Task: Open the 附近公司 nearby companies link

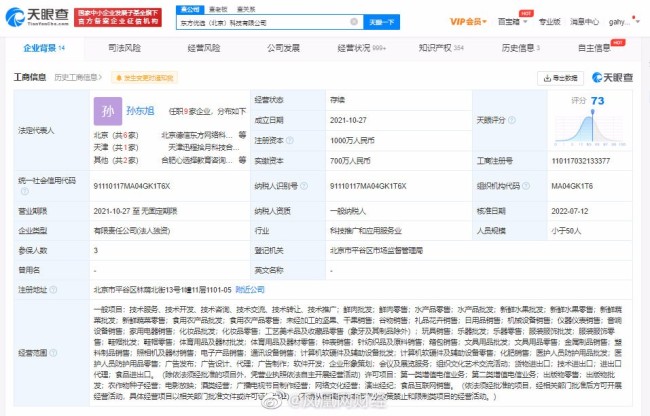Action: (x=250, y=290)
